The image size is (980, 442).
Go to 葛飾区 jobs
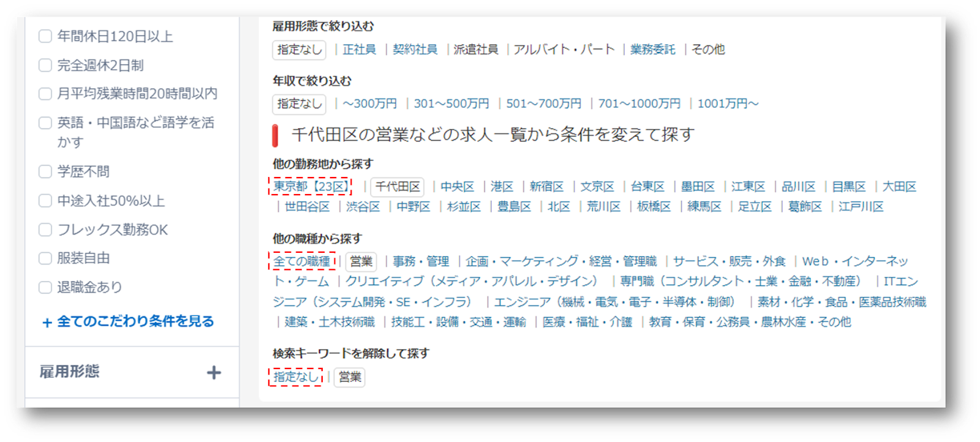(804, 207)
